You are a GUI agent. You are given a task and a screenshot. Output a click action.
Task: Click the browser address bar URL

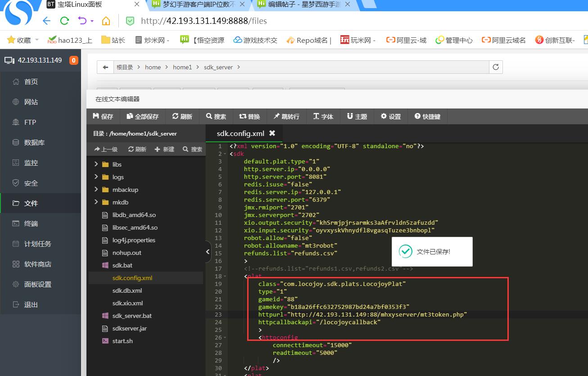(204, 21)
